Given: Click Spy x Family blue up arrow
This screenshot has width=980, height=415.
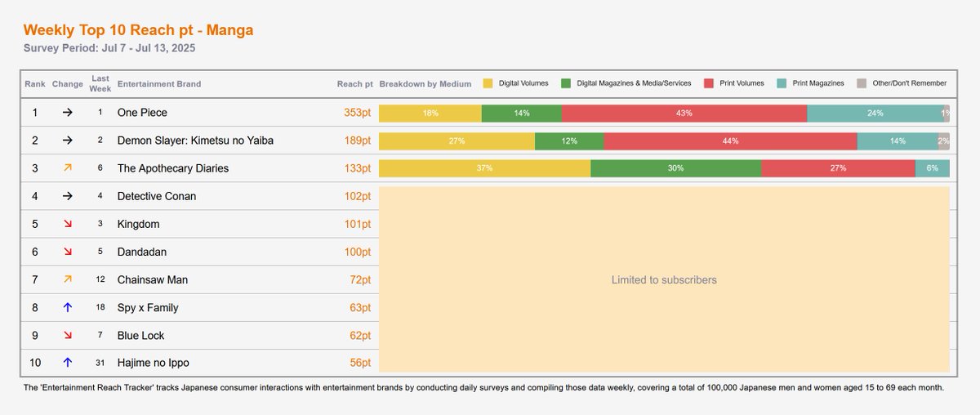Looking at the screenshot, I should click(68, 307).
